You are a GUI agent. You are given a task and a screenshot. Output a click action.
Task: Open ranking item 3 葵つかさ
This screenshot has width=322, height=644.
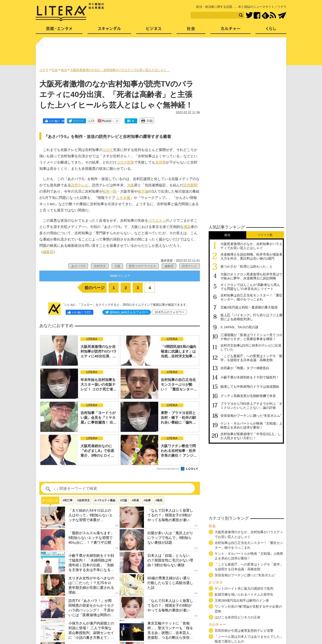tap(246, 267)
